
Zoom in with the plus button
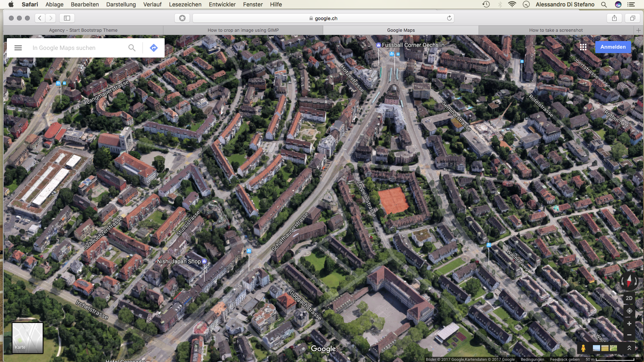click(629, 324)
